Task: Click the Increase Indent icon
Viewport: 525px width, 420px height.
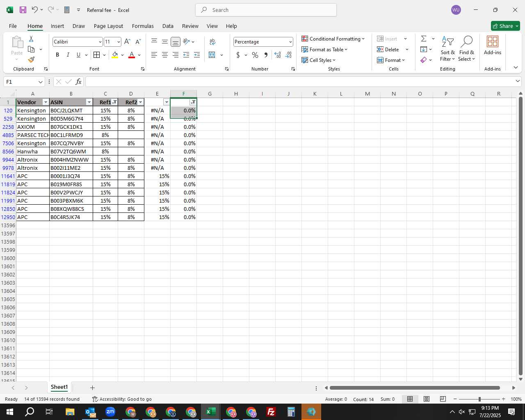Action: 197,55
